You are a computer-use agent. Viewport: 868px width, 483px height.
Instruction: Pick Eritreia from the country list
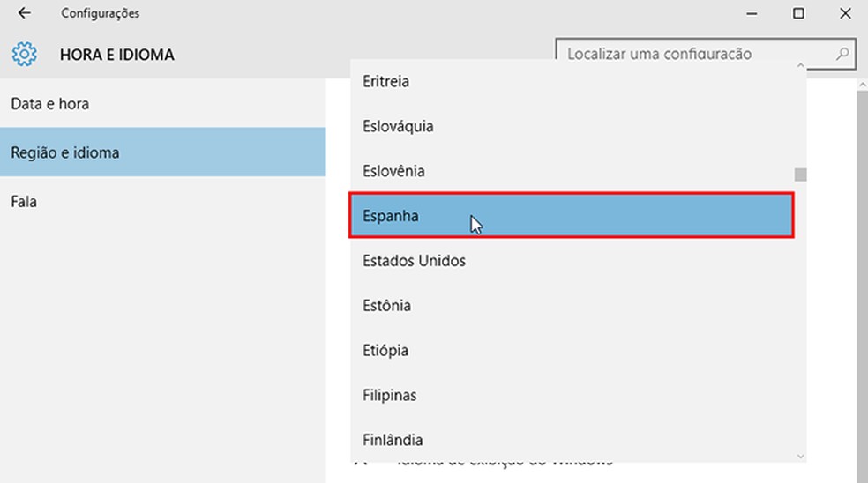386,81
